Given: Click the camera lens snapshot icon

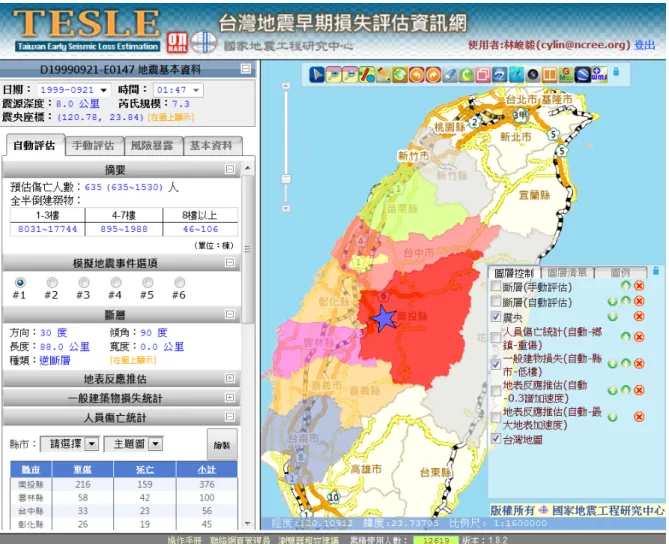Looking at the screenshot, I should (533, 75).
